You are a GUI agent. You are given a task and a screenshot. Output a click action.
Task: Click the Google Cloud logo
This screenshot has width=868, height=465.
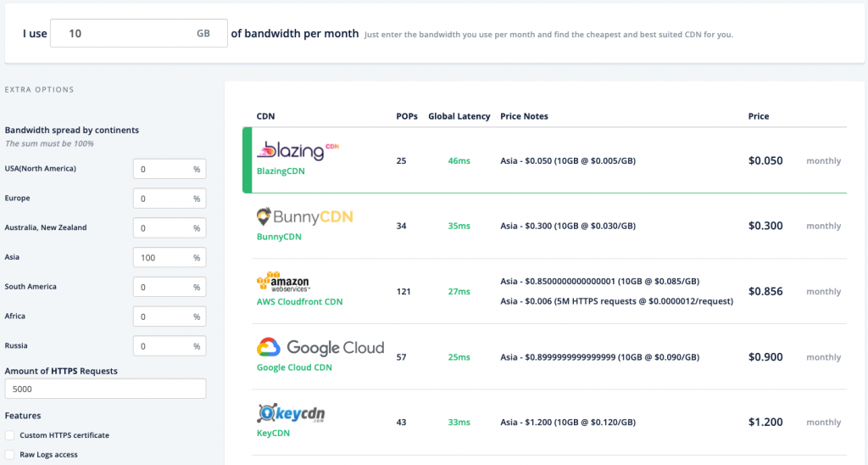320,348
